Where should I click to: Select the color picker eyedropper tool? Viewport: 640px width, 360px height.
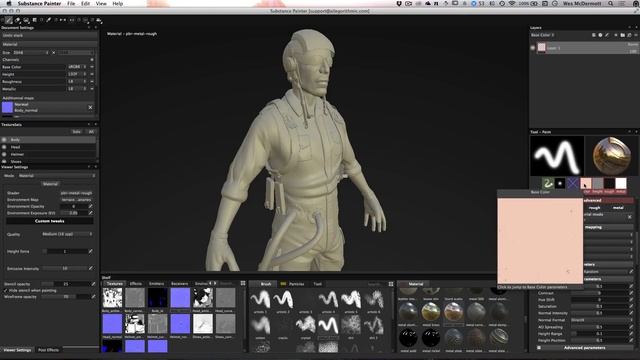point(49,20)
